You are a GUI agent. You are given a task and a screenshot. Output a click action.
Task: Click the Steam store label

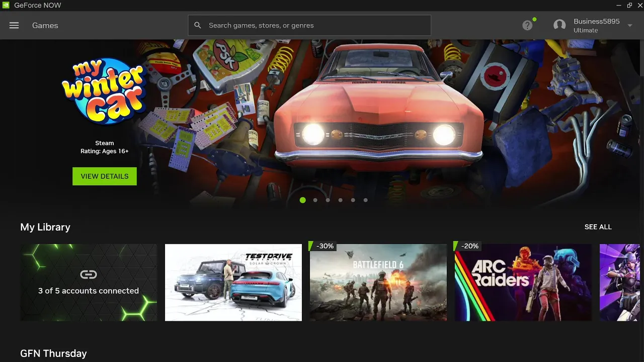(x=105, y=143)
